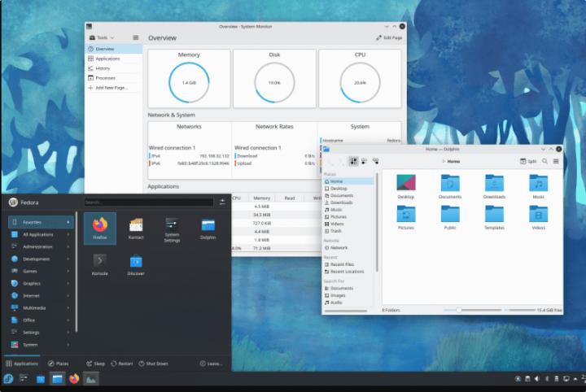Screen dimensions: 586x392
Task: Toggle Split view in Dolphin
Action: click(x=528, y=161)
